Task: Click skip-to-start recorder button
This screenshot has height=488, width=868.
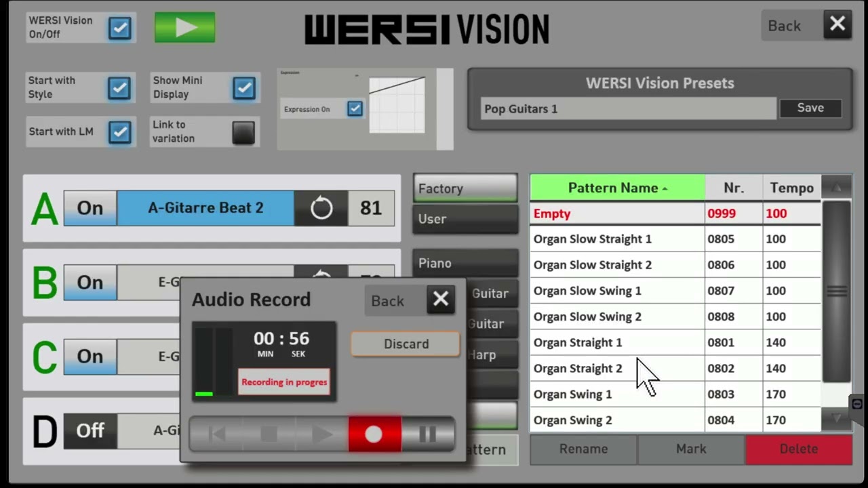Action: (216, 434)
